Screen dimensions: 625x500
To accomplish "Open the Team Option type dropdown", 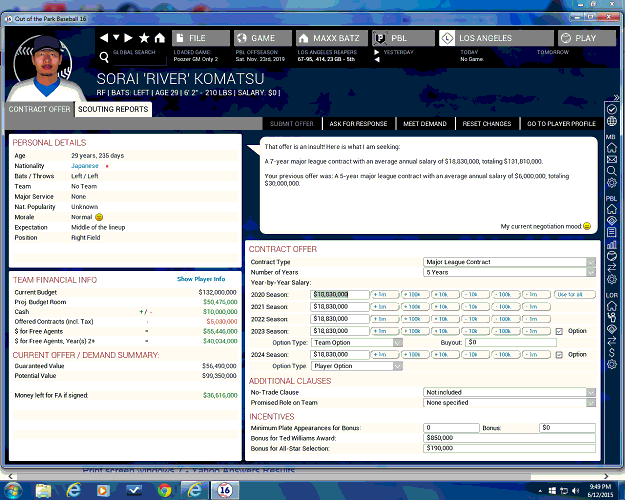I will (x=356, y=343).
